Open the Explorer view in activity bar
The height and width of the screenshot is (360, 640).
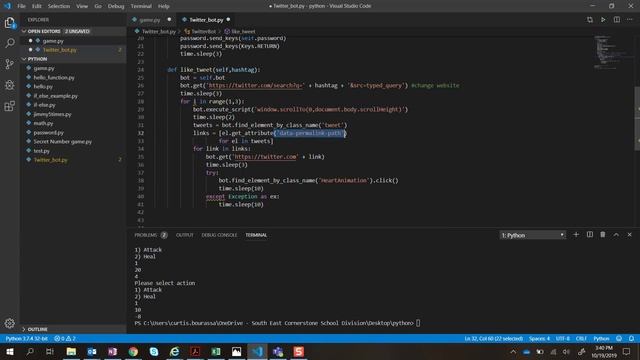(10, 23)
